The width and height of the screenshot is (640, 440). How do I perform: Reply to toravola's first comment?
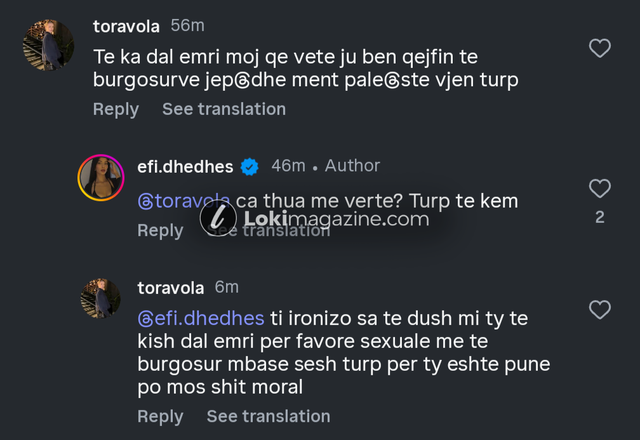click(116, 109)
